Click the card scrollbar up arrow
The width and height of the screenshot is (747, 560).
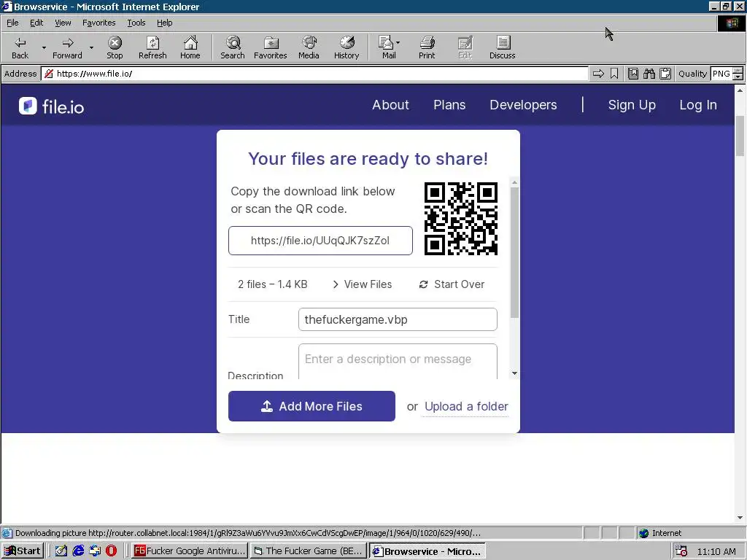(x=514, y=183)
